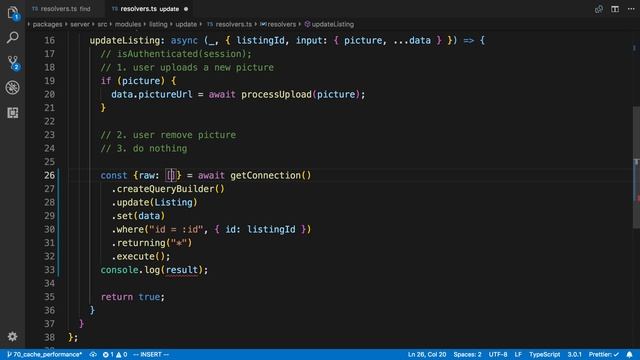The image size is (640, 360).
Task: Click the -- INSERT -- Vim mode indicator
Action: click(x=151, y=354)
